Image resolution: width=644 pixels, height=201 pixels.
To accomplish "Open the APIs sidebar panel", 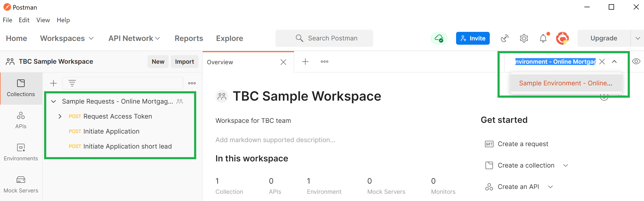I will point(21,120).
